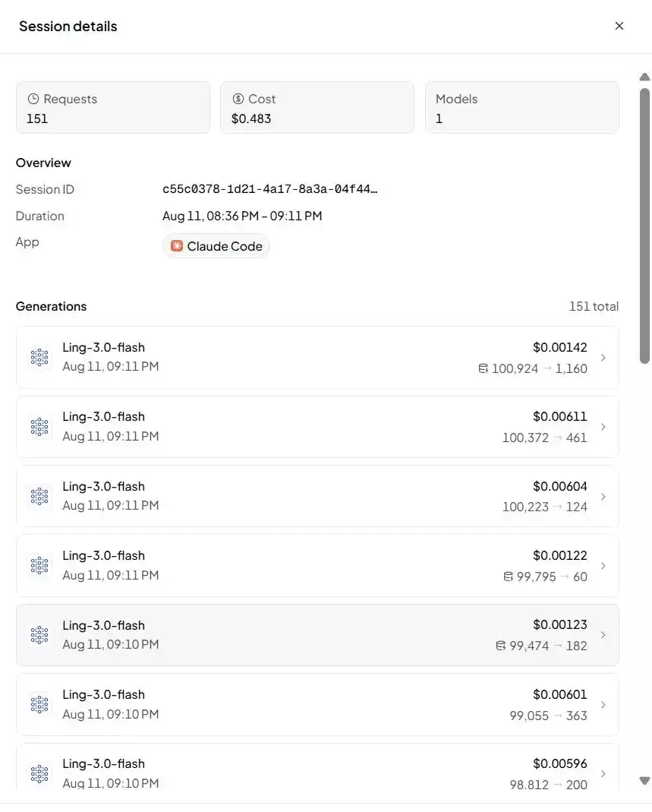Screen dimensions: 652x812
Task: Click cached tokens icon beside 99,474
Action: click(x=500, y=646)
